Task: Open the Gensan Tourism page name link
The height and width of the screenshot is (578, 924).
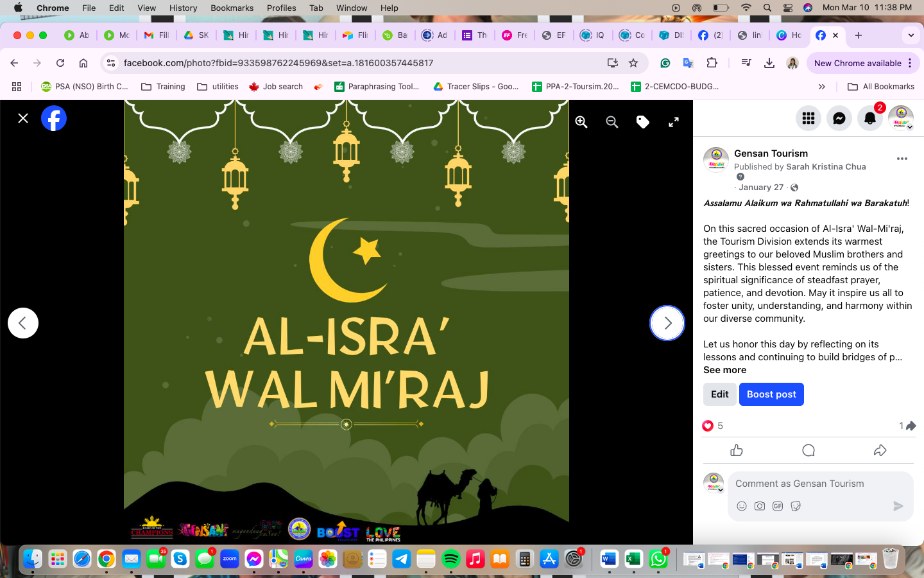Action: (771, 153)
